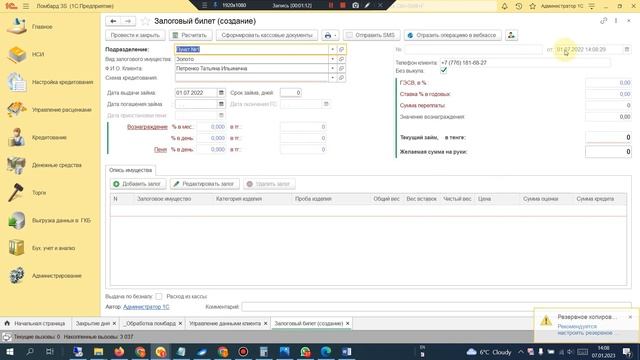
Task: Click the Расчитать button
Action: [x=191, y=36]
